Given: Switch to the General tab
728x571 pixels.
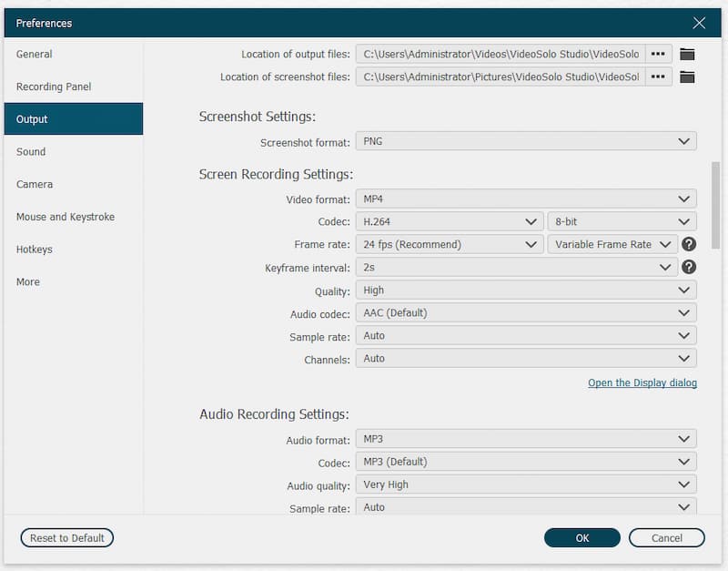Looking at the screenshot, I should 74,54.
